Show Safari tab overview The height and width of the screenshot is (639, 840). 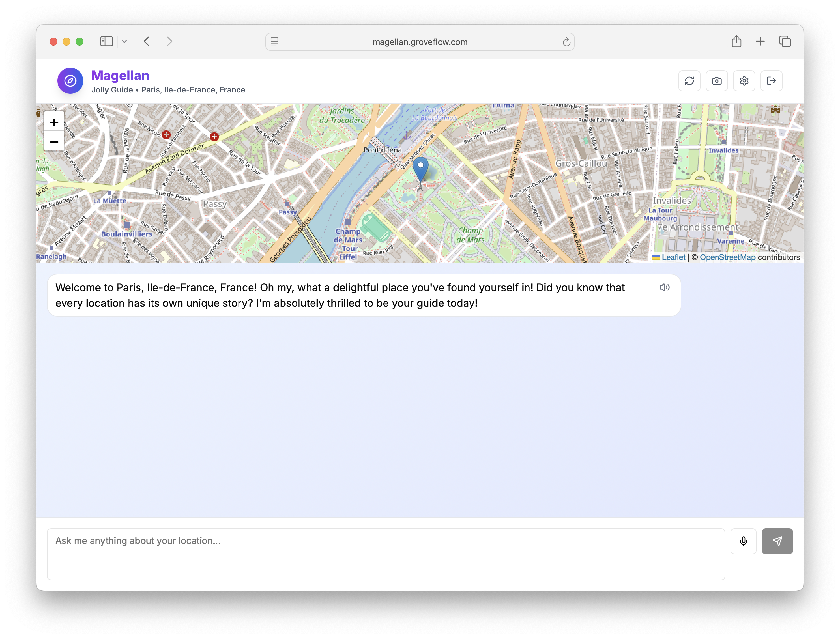pos(785,41)
